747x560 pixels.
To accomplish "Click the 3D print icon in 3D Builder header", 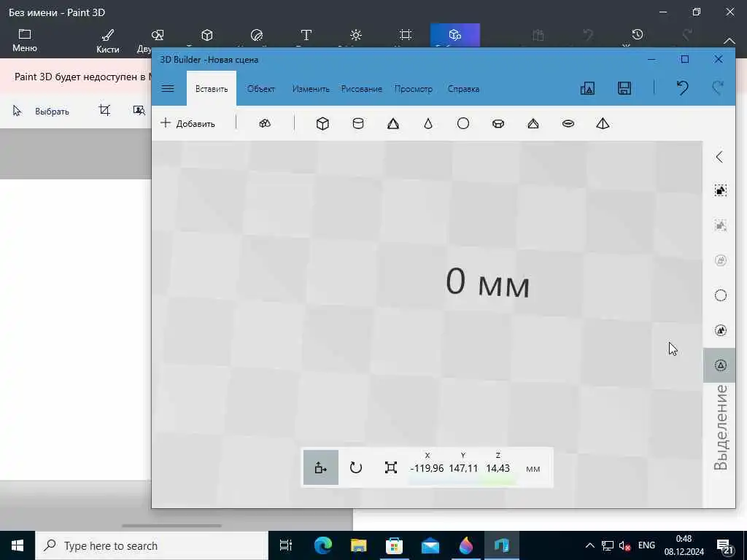I will point(587,88).
